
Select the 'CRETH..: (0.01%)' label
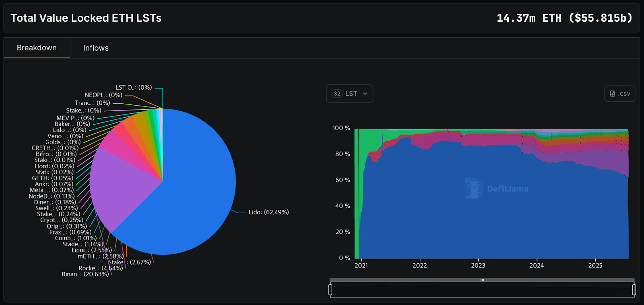55,148
